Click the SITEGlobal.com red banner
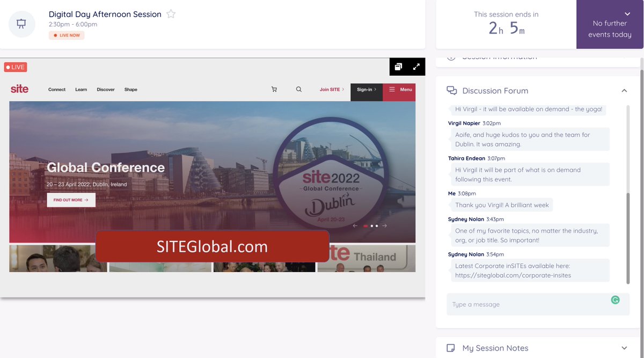The width and height of the screenshot is (644, 358). tap(212, 246)
